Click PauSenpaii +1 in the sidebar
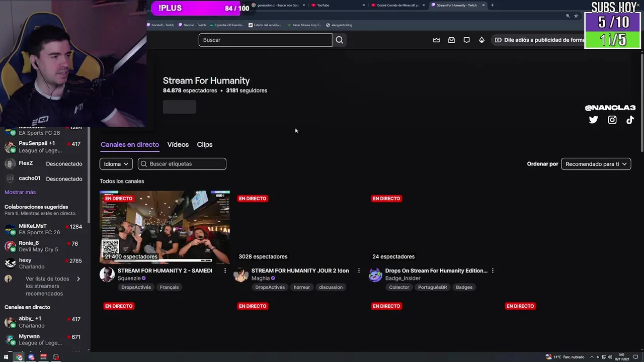 [43, 147]
